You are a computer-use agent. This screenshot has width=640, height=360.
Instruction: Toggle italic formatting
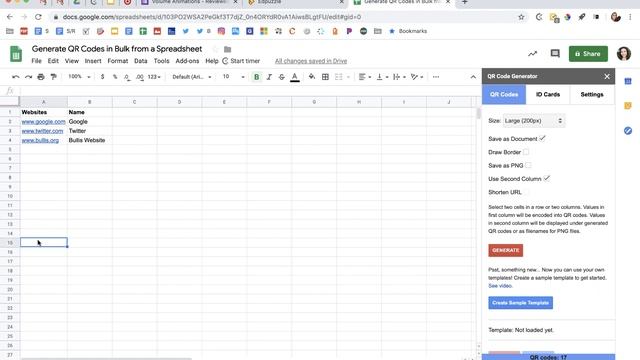click(x=269, y=77)
